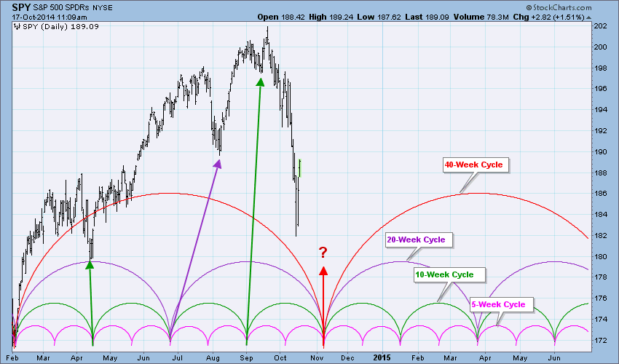The image size is (619, 364).
Task: Click the Volume 78.3M value
Action: 481,17
